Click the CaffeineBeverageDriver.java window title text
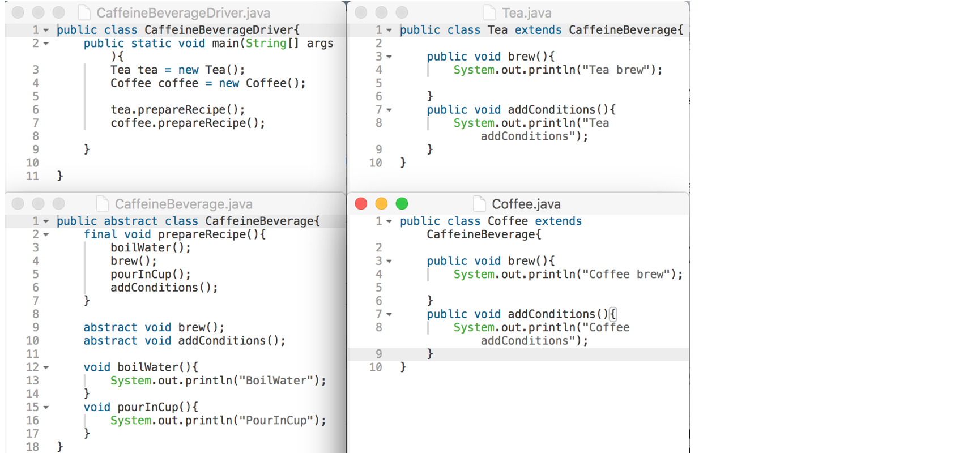This screenshot has width=980, height=453. [183, 12]
